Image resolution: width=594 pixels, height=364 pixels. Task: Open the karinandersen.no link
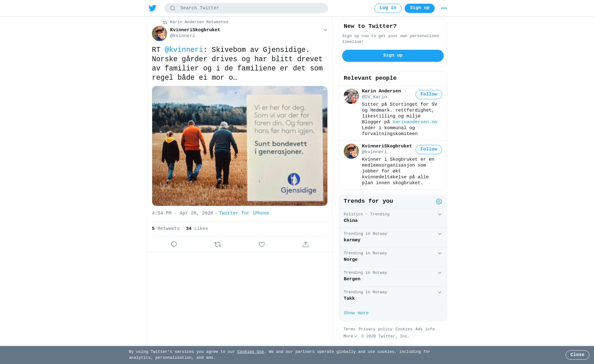pyautogui.click(x=415, y=122)
